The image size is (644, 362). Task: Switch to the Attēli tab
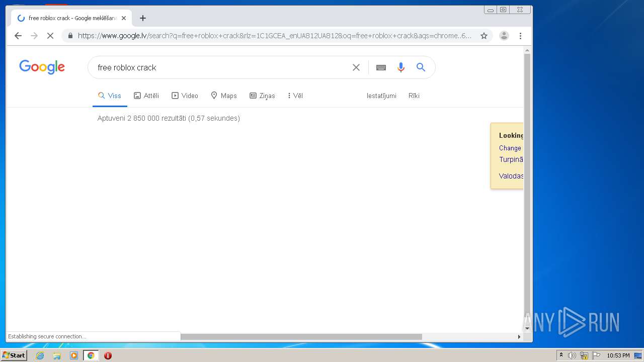coord(146,96)
